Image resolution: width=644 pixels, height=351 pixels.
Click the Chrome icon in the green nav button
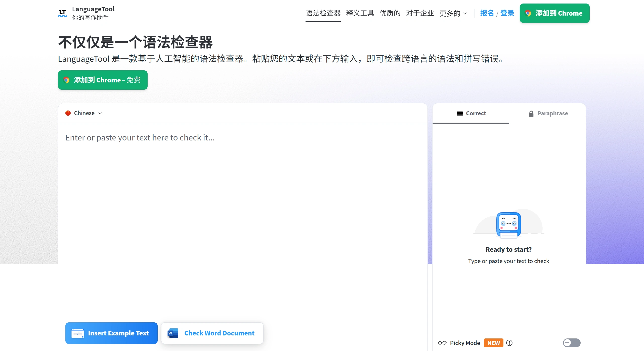tap(528, 13)
